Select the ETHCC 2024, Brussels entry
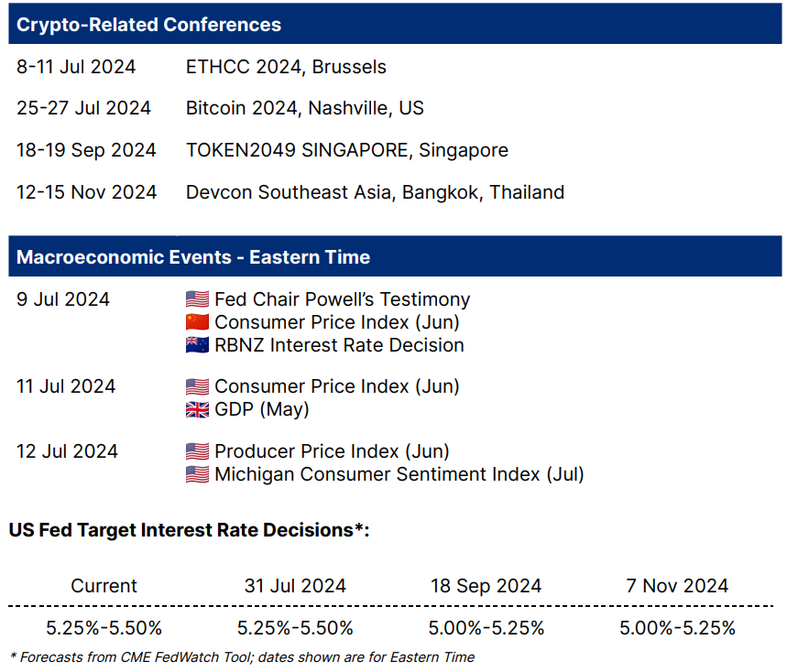Viewport: 787px width, 672px height. point(286,67)
